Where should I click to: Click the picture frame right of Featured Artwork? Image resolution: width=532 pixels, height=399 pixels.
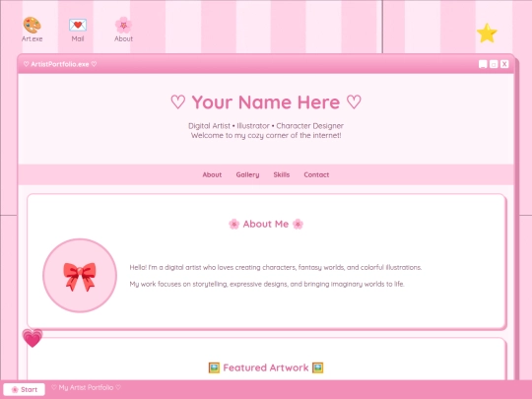coord(317,367)
